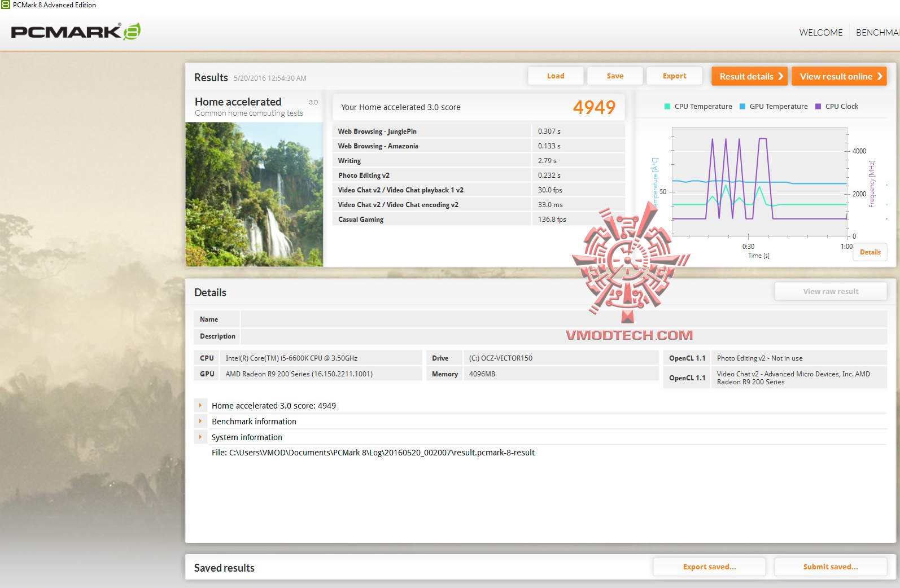Select the Web Browsing - JunglePin row
The image size is (900, 588).
(479, 131)
